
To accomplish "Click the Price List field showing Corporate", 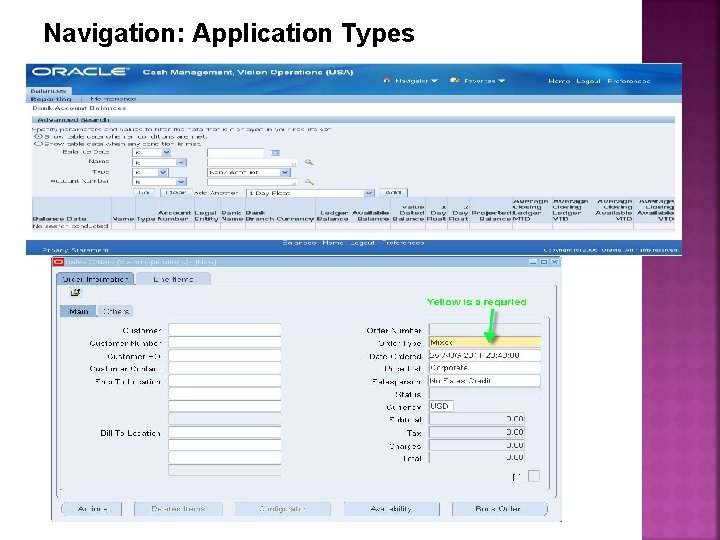I will 485,368.
